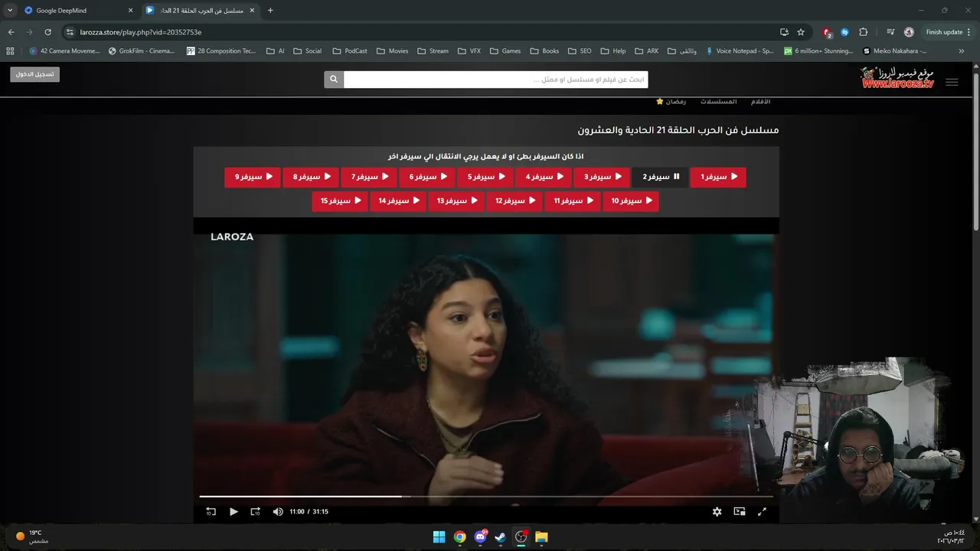
Task: Click the search magnifier button
Action: (334, 80)
